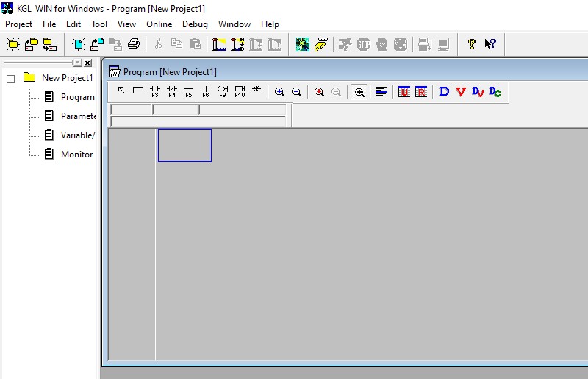Click the Dv display icon
This screenshot has height=379, width=588.
(x=478, y=92)
